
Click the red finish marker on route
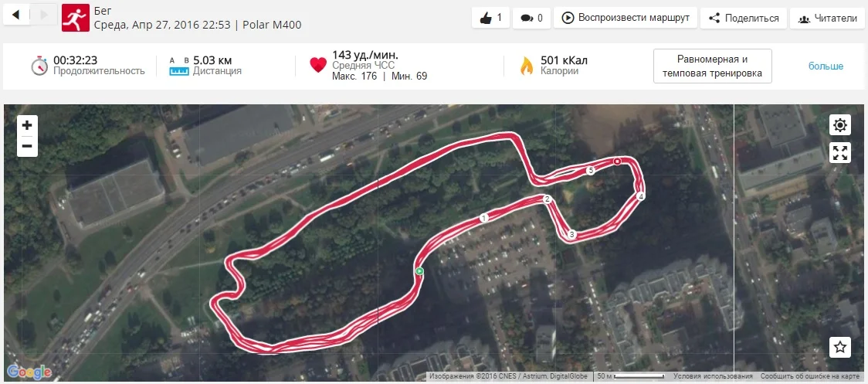[x=617, y=161]
